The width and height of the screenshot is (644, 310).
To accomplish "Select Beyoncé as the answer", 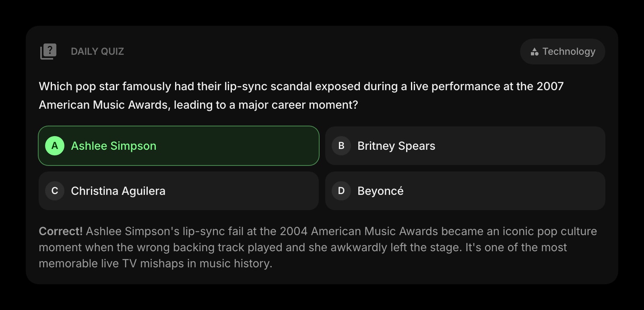I will tap(465, 191).
